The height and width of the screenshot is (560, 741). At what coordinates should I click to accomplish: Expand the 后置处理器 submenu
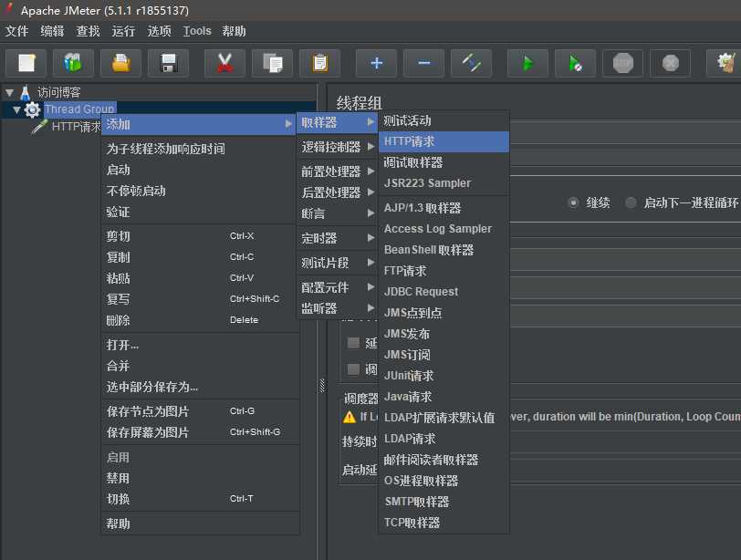pyautogui.click(x=337, y=192)
